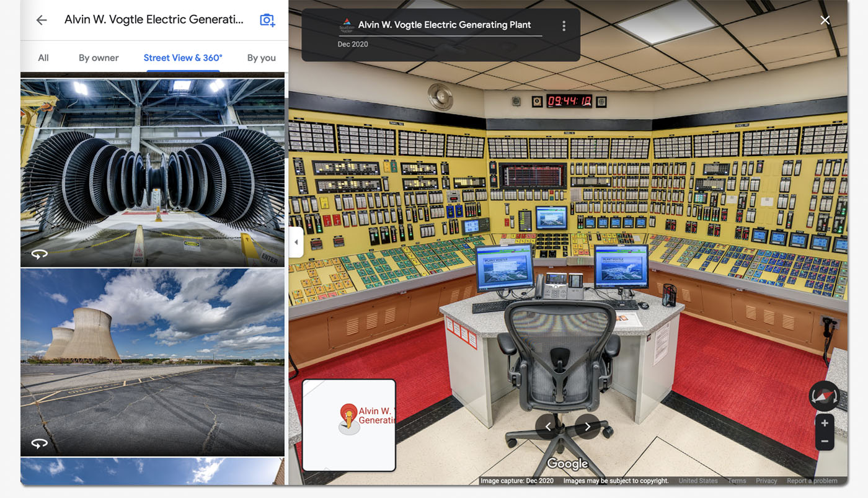Click the Image capture: Dec 2020 footer text
Screen dimensions: 868x498
click(517, 481)
